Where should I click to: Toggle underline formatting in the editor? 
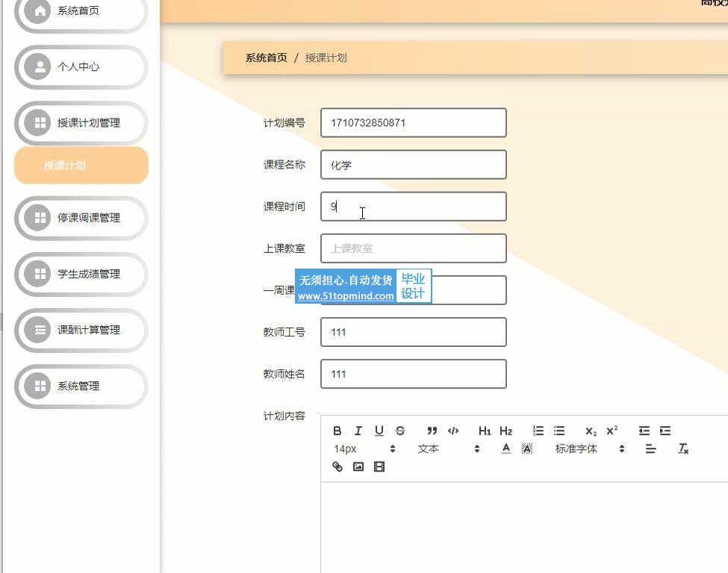pyautogui.click(x=379, y=430)
